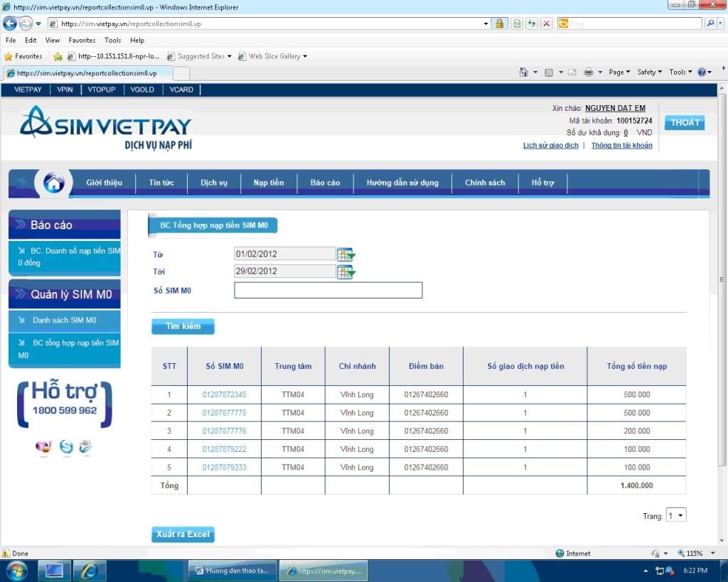Open the Edit menu
This screenshot has width=728, height=582.
point(31,41)
